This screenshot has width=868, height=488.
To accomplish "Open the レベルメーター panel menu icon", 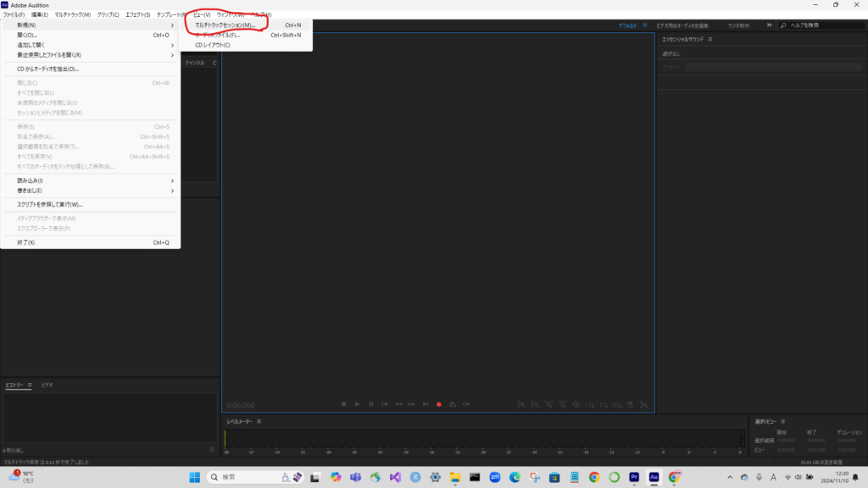I will pos(259,421).
